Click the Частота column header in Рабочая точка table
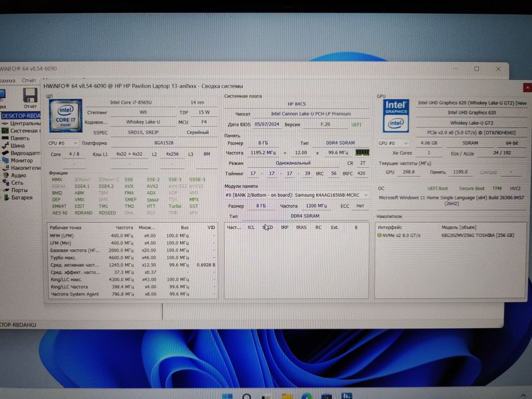532x399 pixels. 124,227
